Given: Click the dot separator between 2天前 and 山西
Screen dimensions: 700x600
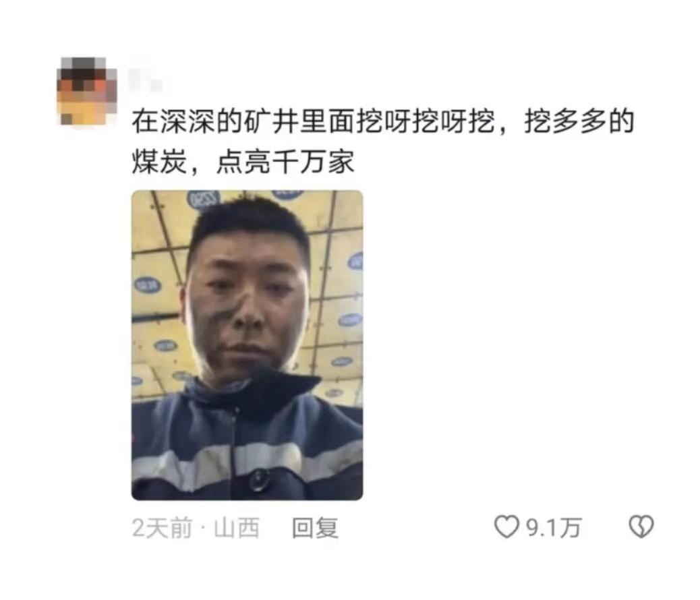Looking at the screenshot, I should pyautogui.click(x=203, y=529).
